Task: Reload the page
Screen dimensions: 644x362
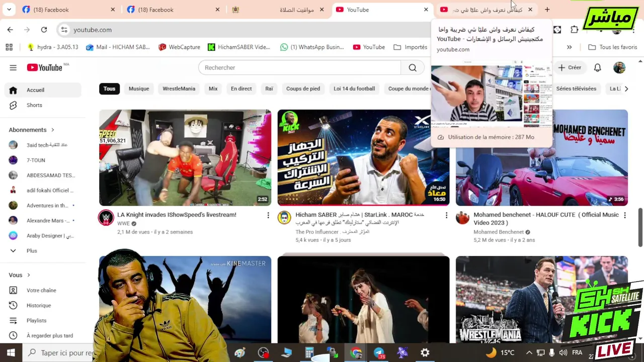Action: (44, 30)
